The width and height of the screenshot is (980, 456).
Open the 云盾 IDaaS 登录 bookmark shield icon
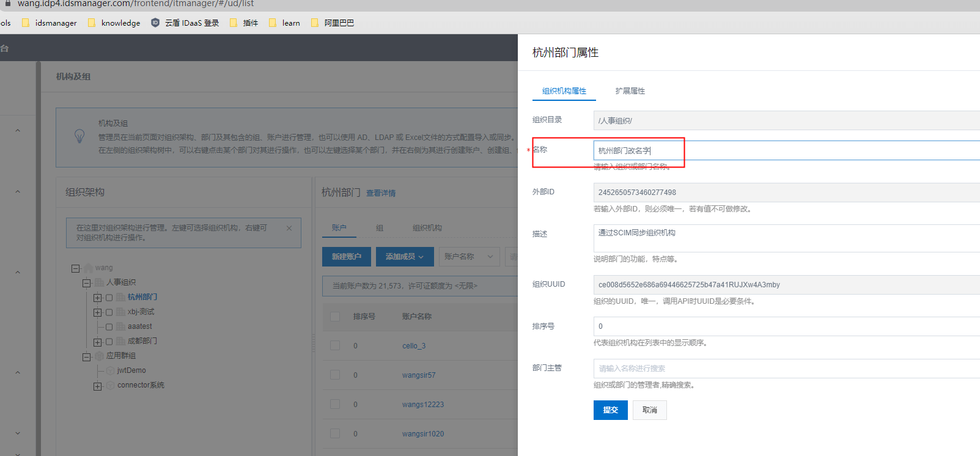[x=155, y=23]
